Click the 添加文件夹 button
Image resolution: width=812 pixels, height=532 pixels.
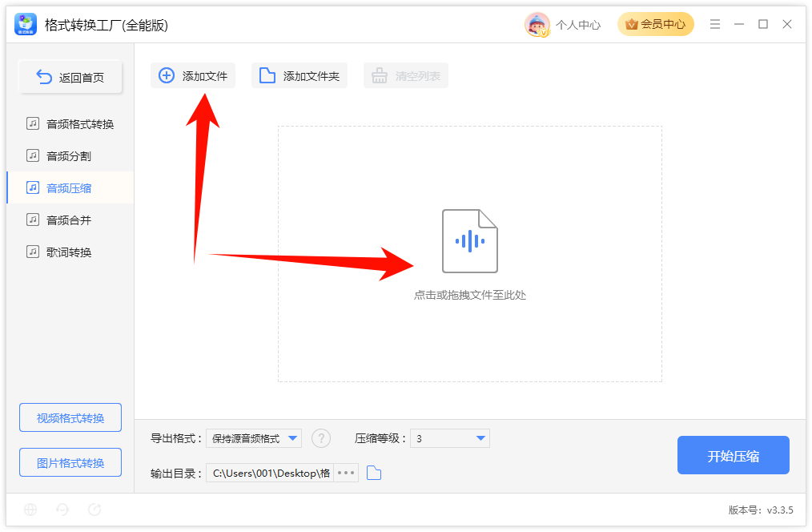[299, 75]
